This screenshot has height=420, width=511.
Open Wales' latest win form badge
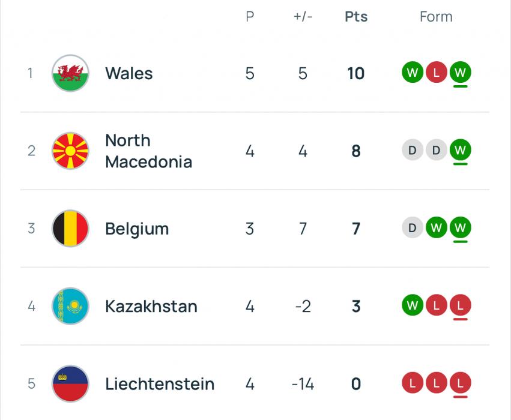(x=460, y=72)
